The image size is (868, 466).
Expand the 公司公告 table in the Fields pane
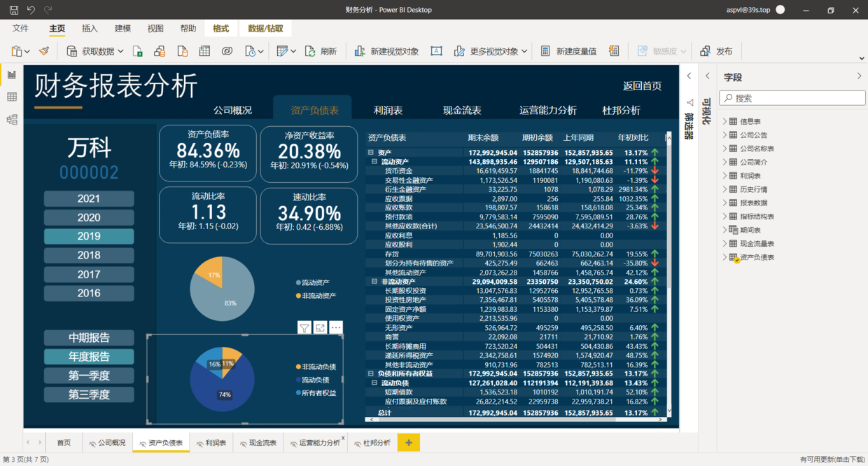pyautogui.click(x=725, y=135)
